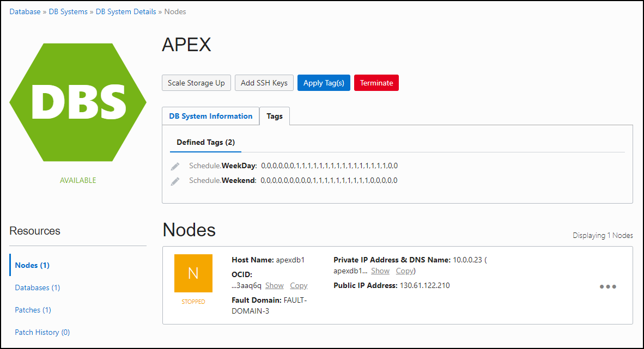View Patches (1) resource

33,310
